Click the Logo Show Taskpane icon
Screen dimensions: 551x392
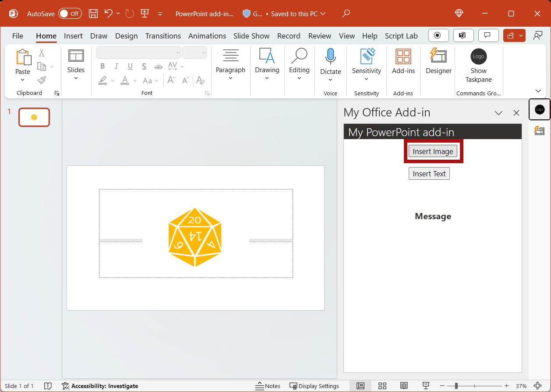[x=478, y=56]
